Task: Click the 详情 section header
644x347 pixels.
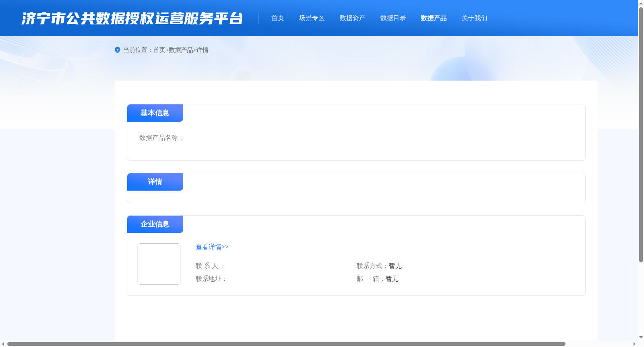Action: [x=155, y=182]
